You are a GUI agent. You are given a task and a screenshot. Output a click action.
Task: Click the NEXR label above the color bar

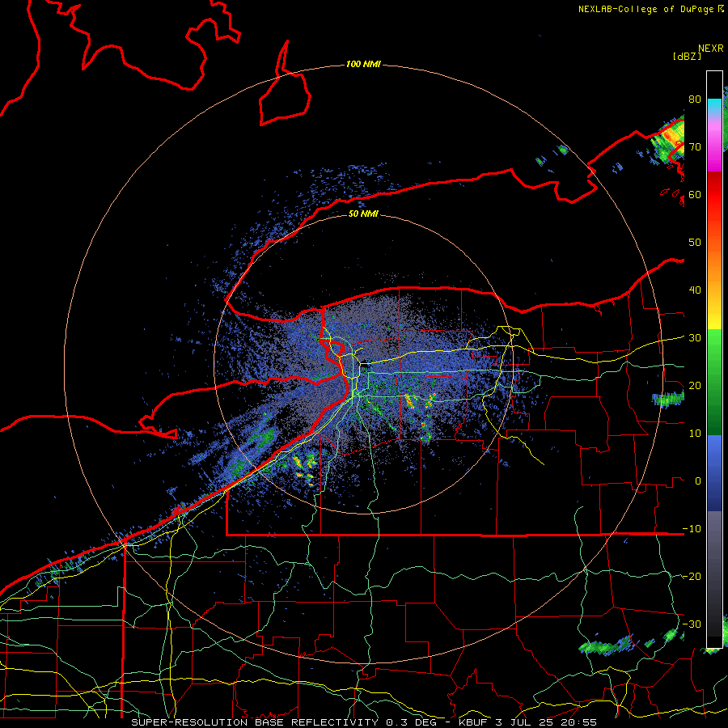click(711, 49)
